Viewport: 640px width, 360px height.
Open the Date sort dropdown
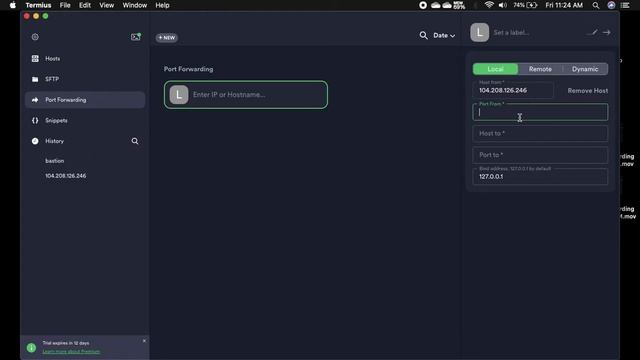pos(444,36)
